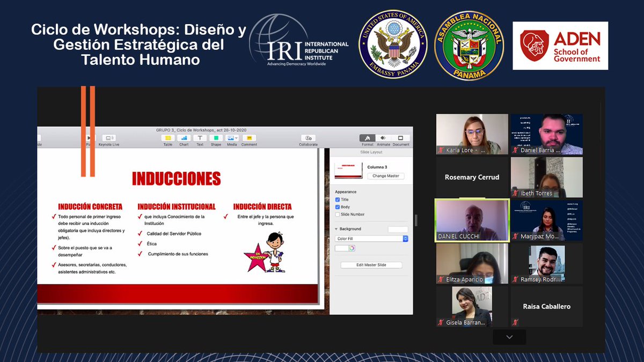Click the US Embassy Panama seal
The image size is (644, 362).
click(x=393, y=44)
